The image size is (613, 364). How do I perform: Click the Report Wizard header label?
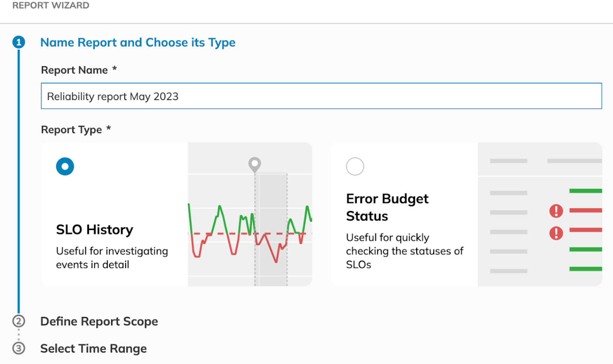click(51, 5)
